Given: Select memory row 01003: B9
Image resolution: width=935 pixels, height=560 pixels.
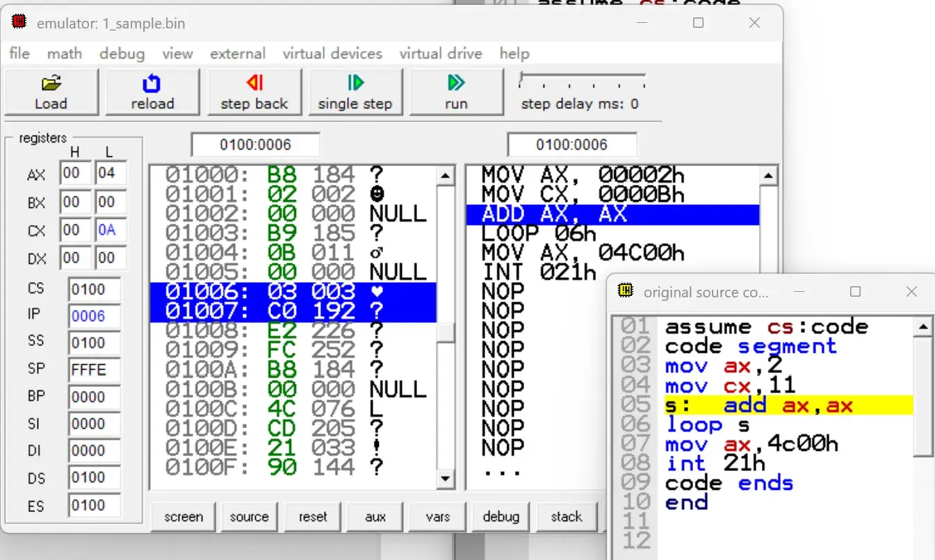Looking at the screenshot, I should coord(293,233).
